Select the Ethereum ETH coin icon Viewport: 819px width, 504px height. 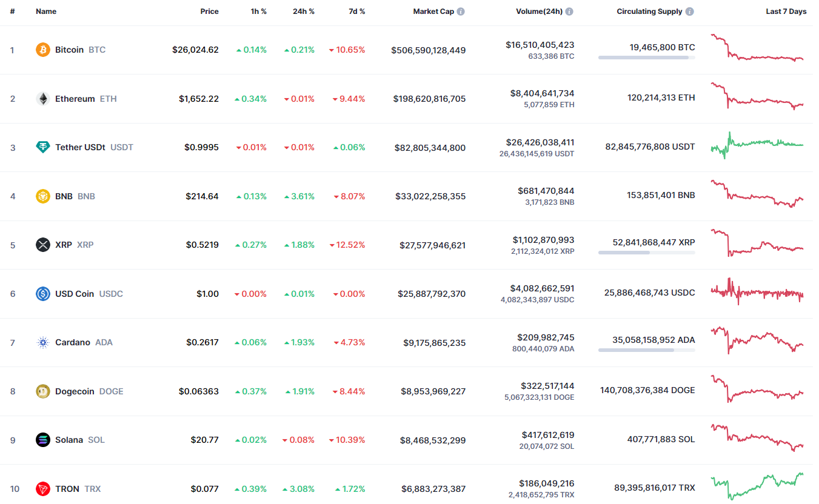point(42,98)
